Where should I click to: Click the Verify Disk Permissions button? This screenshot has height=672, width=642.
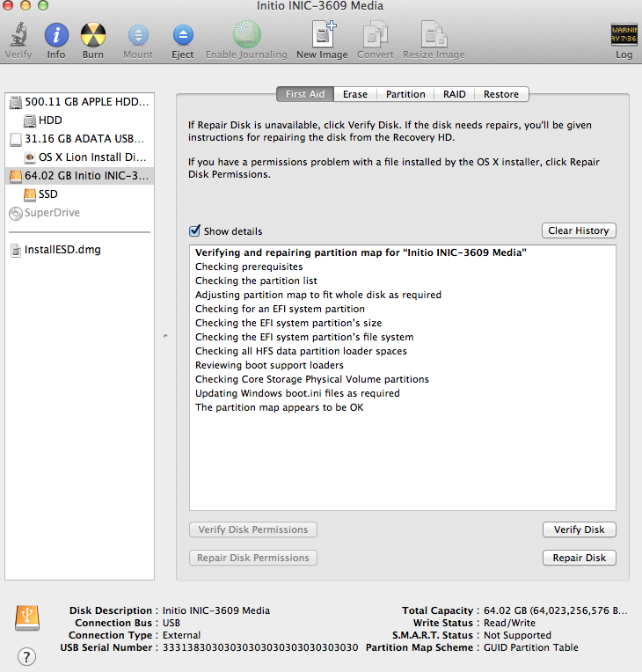coord(253,530)
